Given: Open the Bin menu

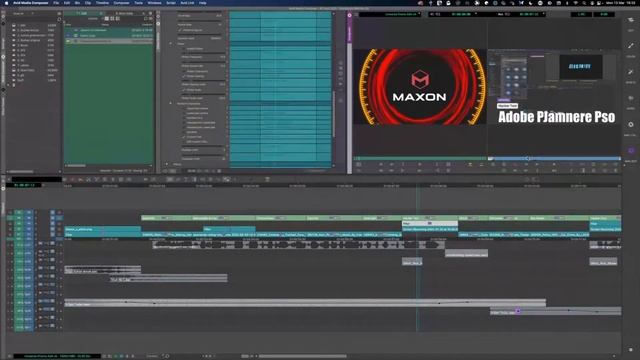Looking at the screenshot, I should [77, 3].
